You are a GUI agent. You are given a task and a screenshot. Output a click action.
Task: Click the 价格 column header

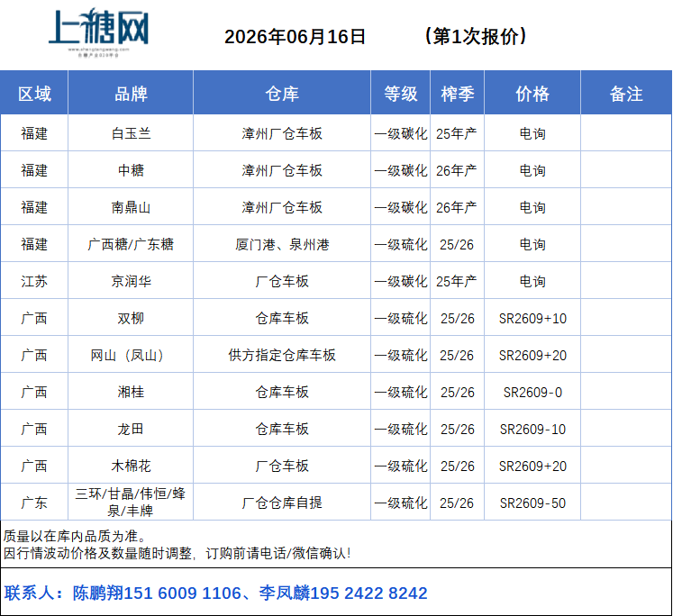point(532,93)
